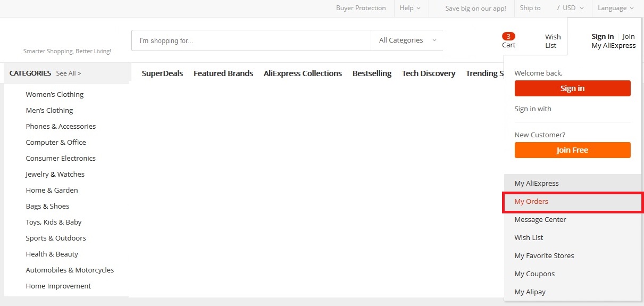Go to Featured Brands tab
Screen dimensions: 644x306
(x=223, y=73)
